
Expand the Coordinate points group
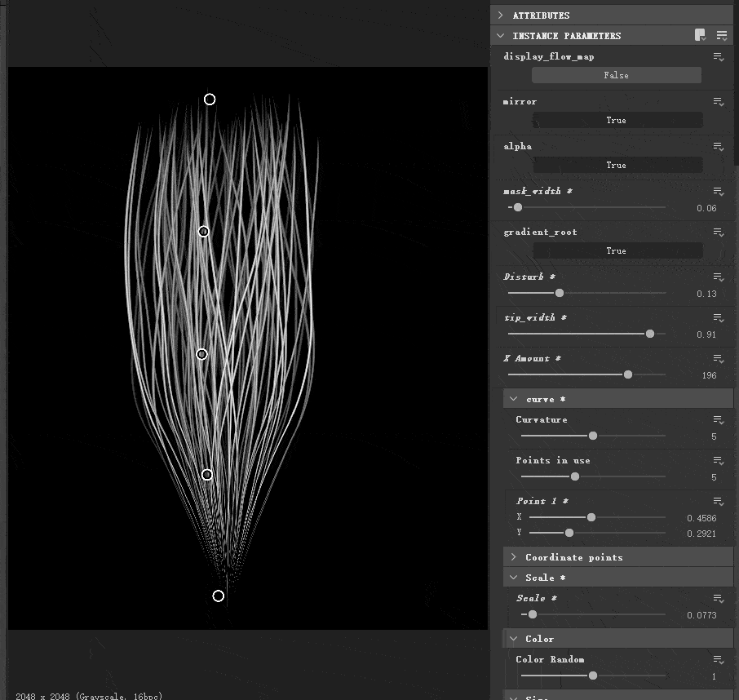click(x=514, y=557)
